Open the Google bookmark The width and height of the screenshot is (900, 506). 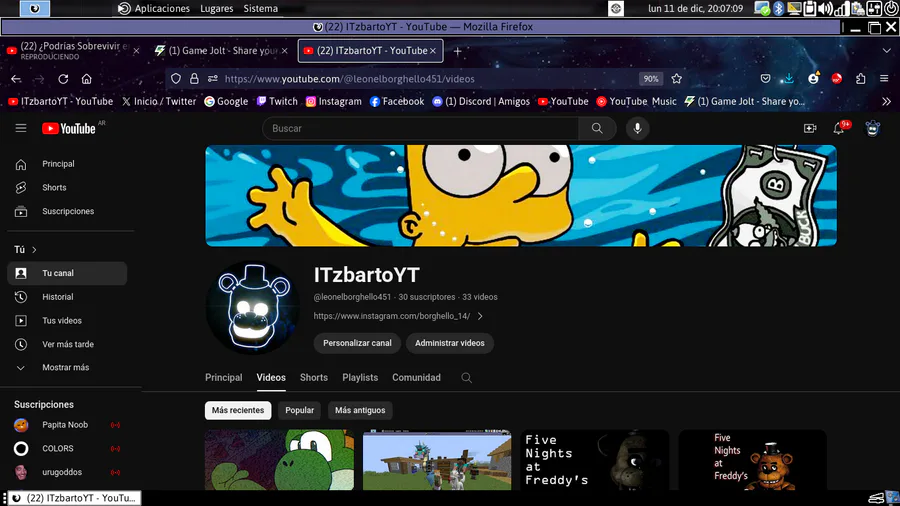pyautogui.click(x=226, y=102)
